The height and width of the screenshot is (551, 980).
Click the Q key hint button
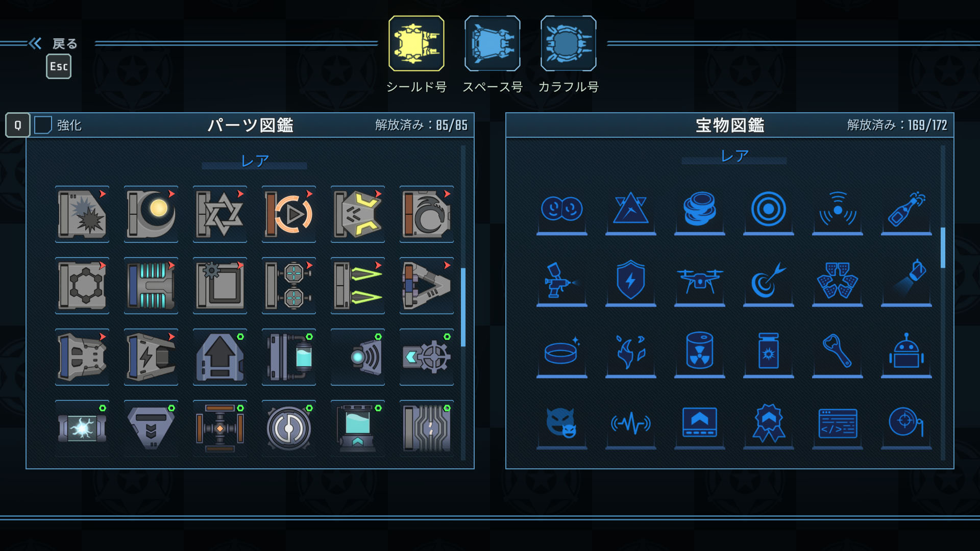coord(18,125)
